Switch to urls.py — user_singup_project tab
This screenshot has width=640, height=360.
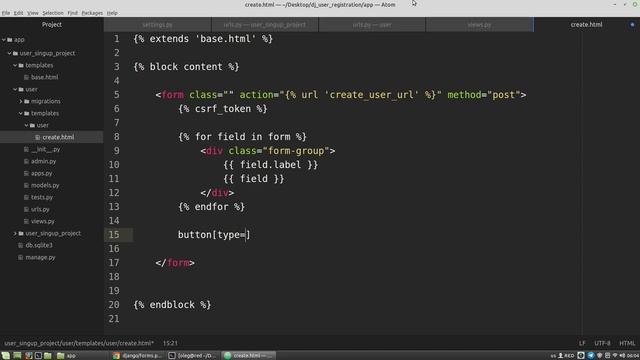point(265,24)
